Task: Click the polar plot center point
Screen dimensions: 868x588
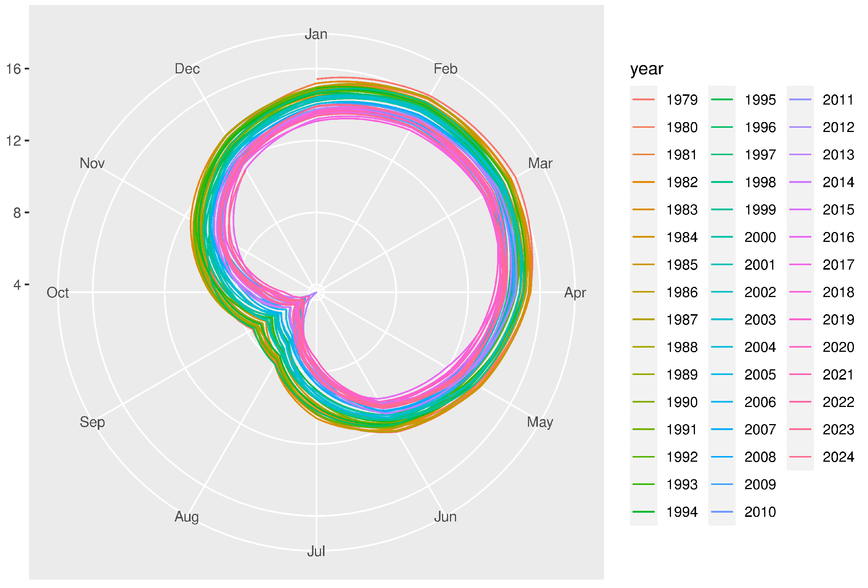Action: pos(316,292)
